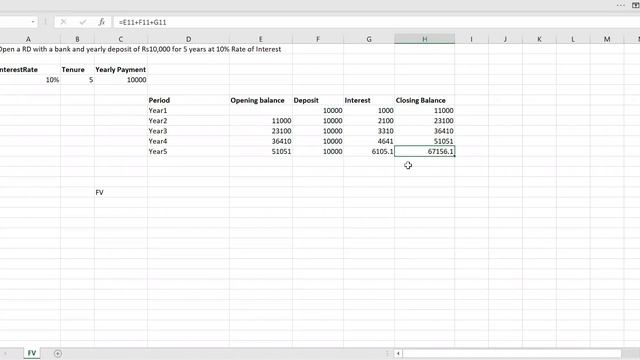Select column I header

tap(471, 39)
